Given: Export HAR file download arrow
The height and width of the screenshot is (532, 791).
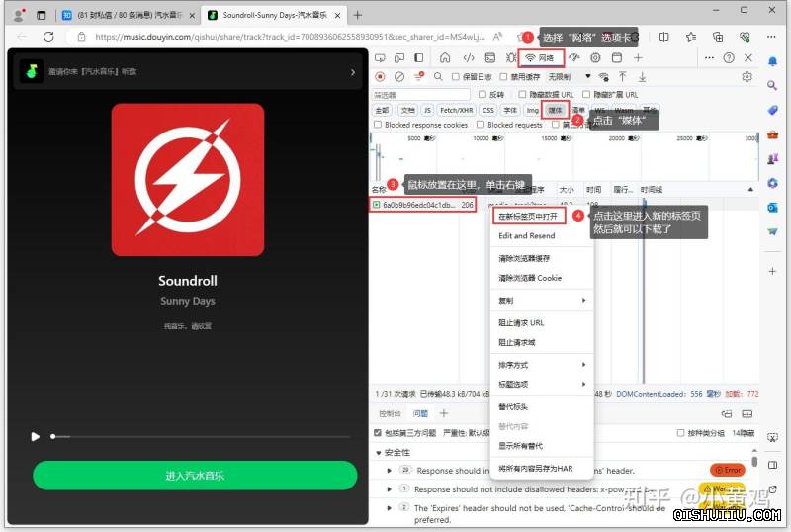Looking at the screenshot, I should click(642, 77).
